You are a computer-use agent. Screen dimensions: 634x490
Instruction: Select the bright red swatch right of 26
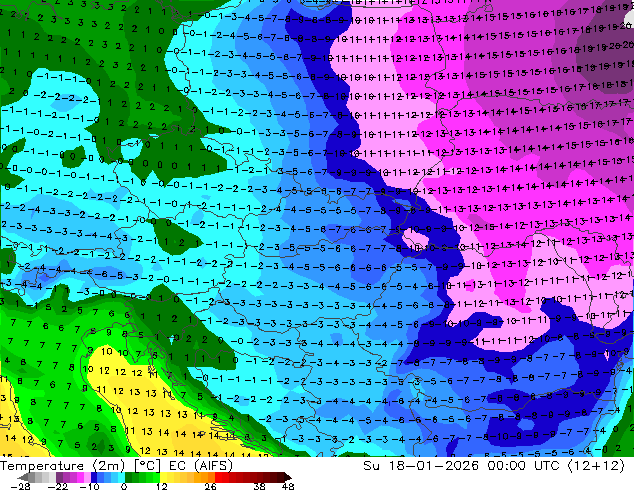tap(218, 477)
